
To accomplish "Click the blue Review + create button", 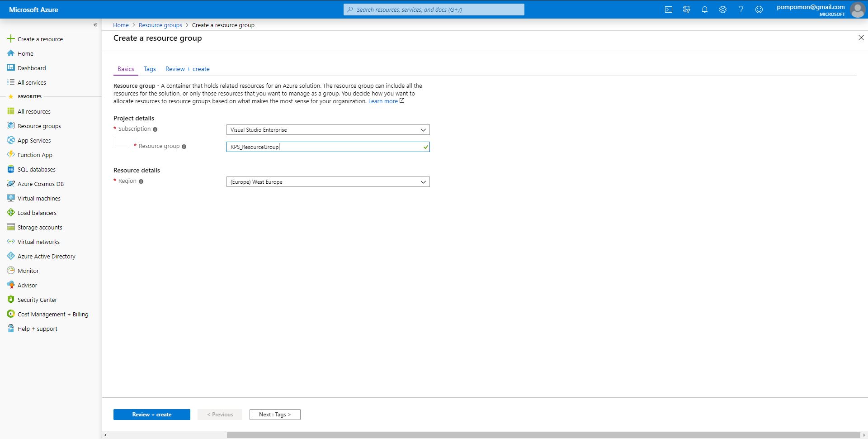I will click(152, 415).
